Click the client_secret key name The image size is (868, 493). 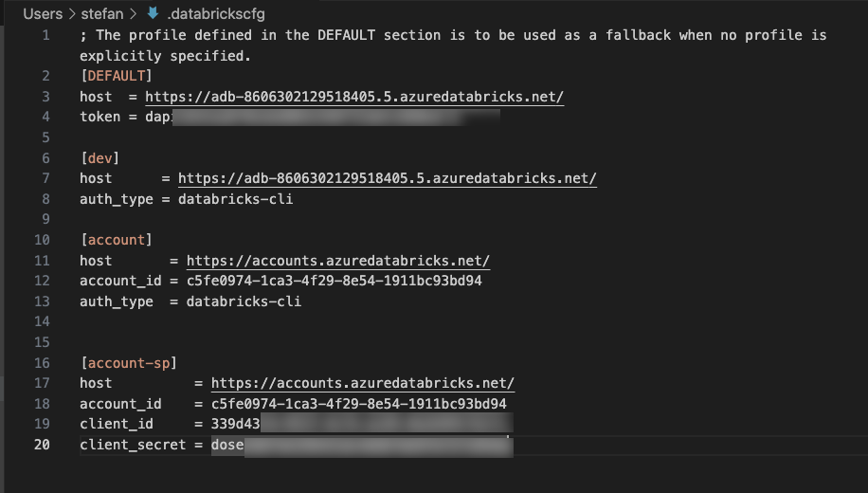[133, 445]
